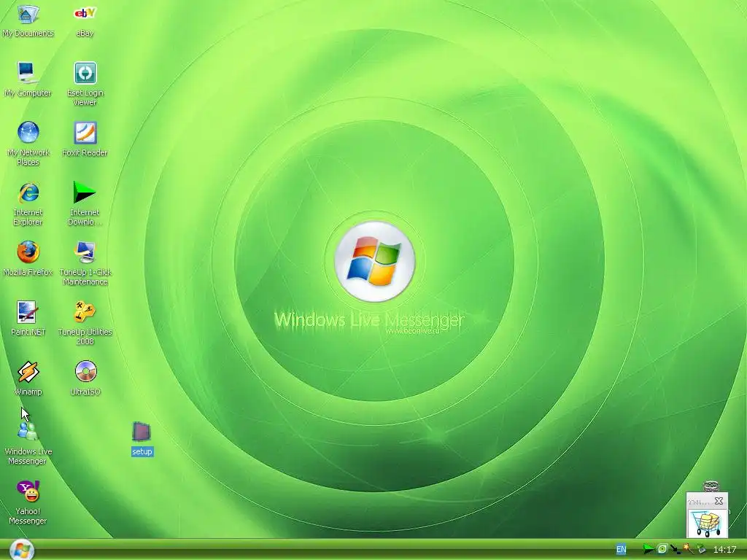
Task: Open the My Documents desktop icon
Action: click(x=28, y=15)
